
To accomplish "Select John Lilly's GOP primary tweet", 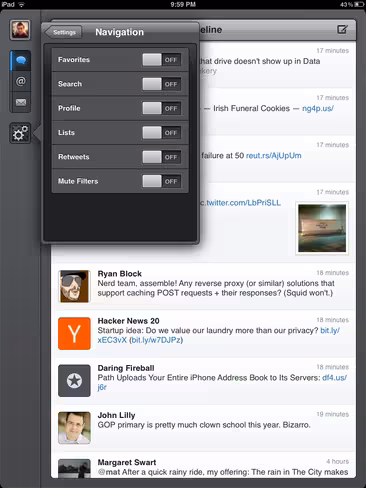I will click(x=204, y=425).
